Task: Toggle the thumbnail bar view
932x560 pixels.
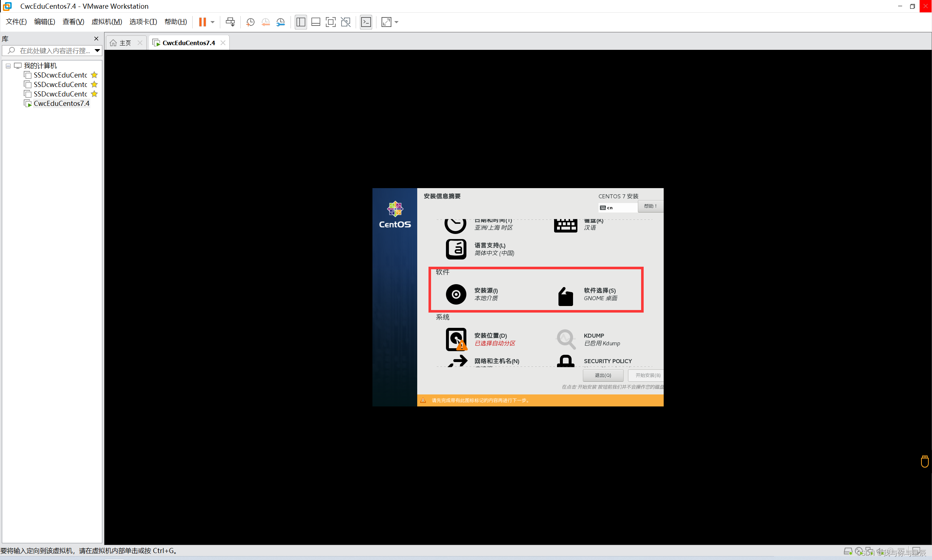Action: coord(316,22)
